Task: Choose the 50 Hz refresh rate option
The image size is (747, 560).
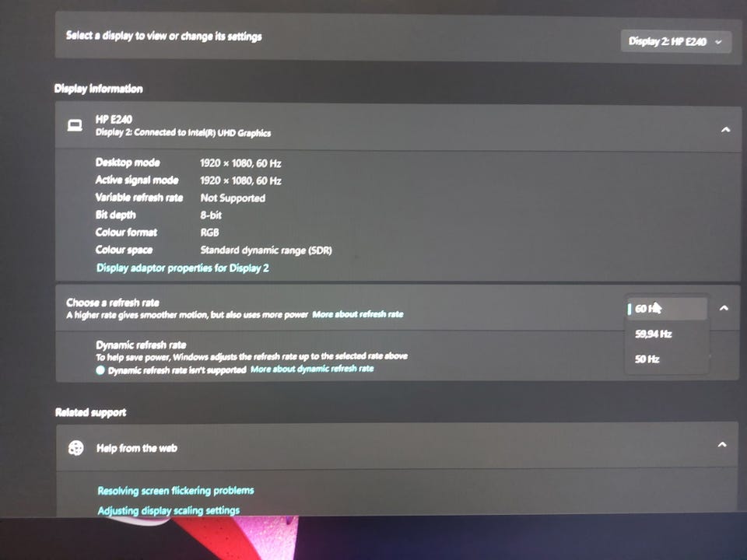Action: pos(667,359)
